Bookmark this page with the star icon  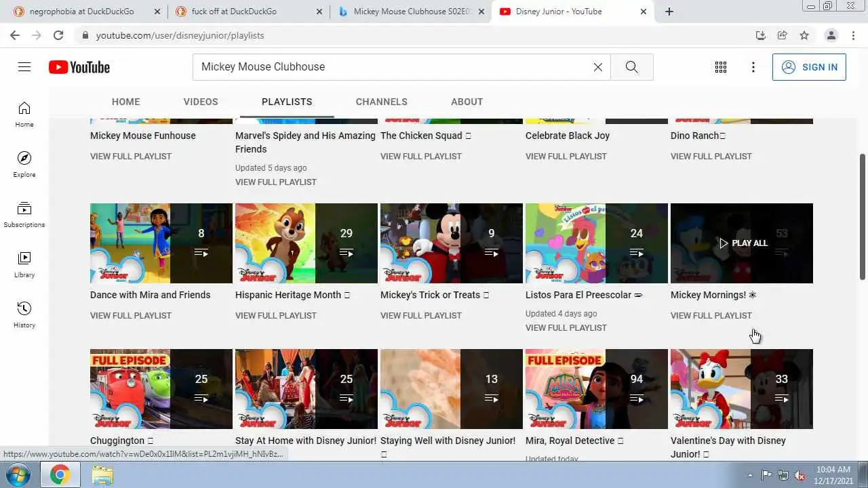coord(804,35)
